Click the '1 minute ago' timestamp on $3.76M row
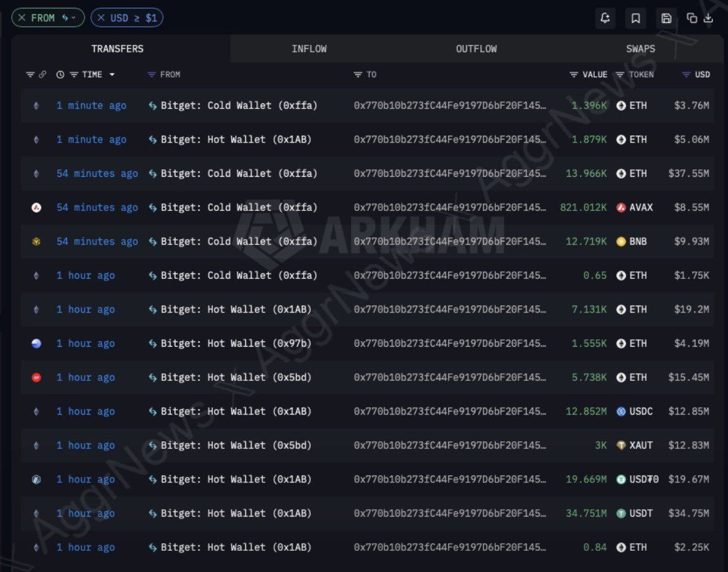728x572 pixels. [91, 106]
